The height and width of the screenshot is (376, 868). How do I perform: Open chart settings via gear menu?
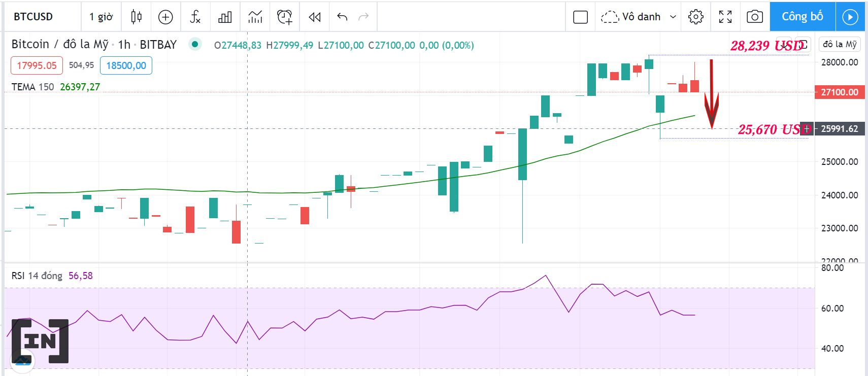pos(696,16)
